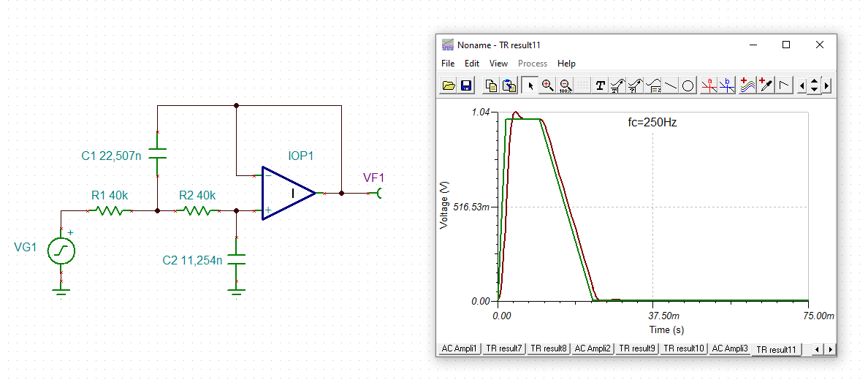Switch to the AC Ampli3 tab
The image size is (868, 385).
[x=730, y=348]
